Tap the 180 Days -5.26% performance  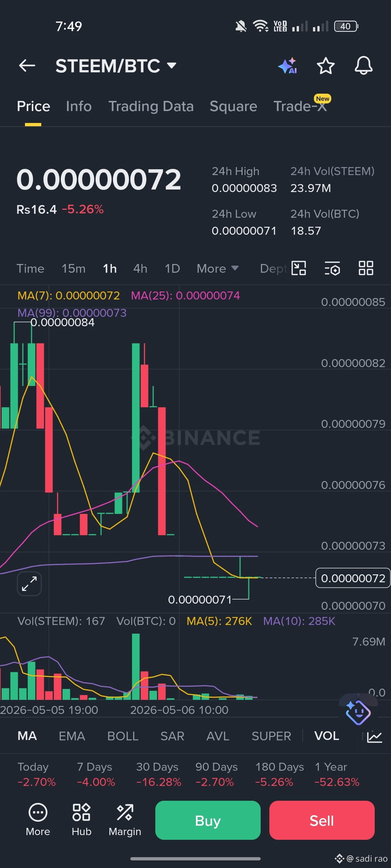(279, 774)
